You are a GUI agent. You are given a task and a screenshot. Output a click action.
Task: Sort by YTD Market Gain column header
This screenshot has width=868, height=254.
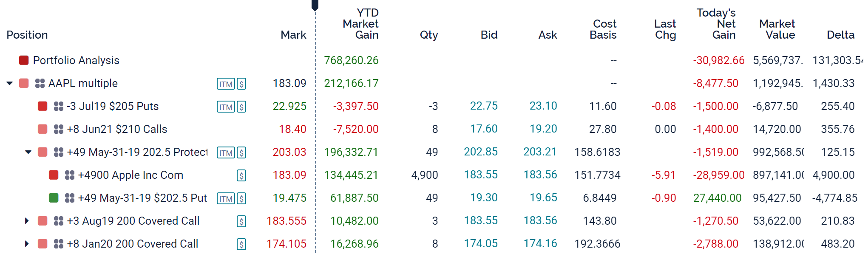[x=361, y=24]
